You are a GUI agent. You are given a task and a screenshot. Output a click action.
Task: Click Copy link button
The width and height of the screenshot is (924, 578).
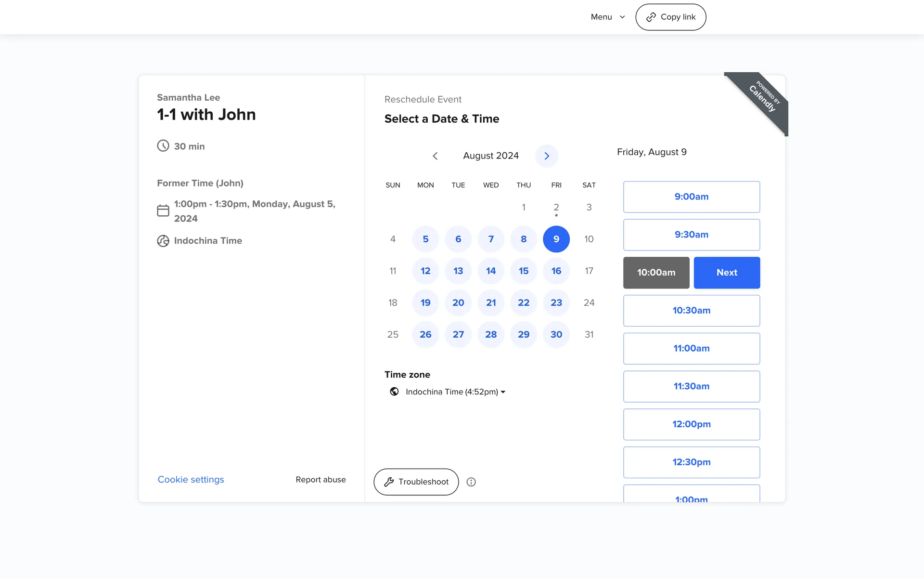670,17
